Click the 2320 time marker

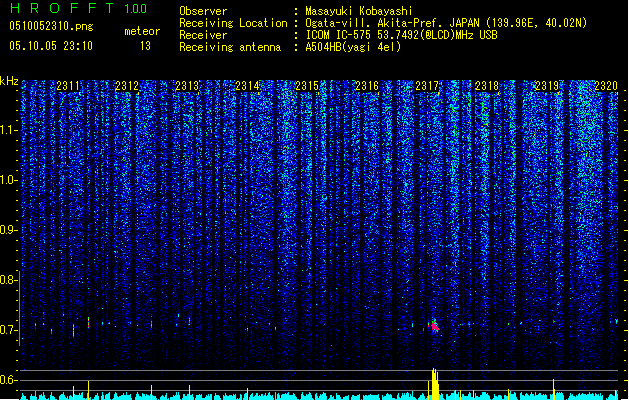click(x=606, y=86)
